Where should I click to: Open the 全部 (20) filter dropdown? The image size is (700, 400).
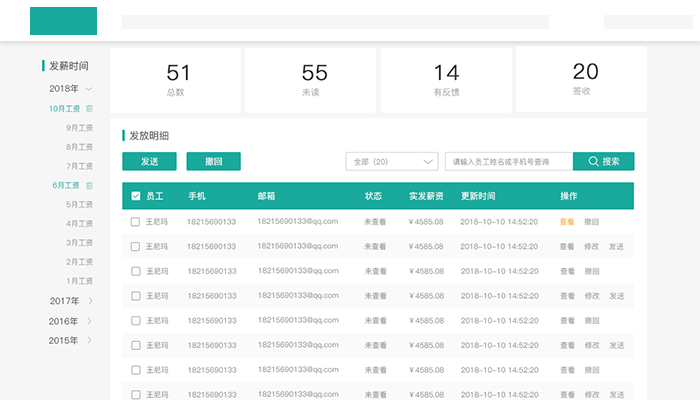392,162
